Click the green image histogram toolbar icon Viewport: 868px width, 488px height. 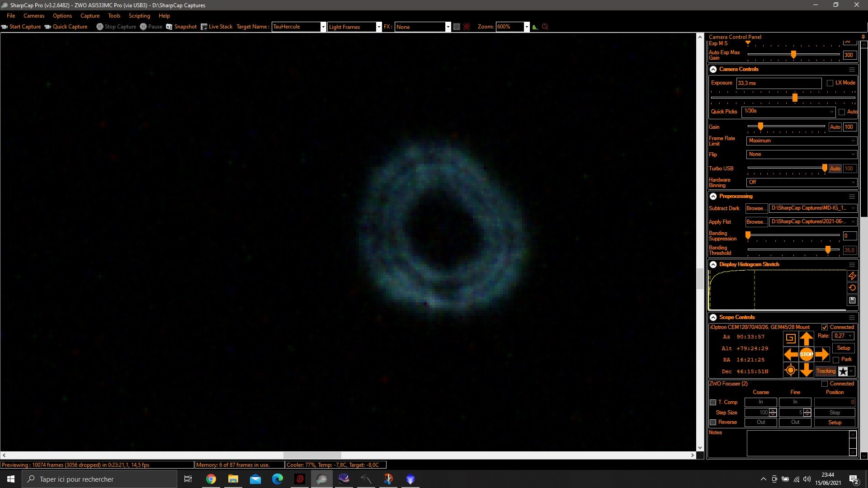tap(535, 27)
